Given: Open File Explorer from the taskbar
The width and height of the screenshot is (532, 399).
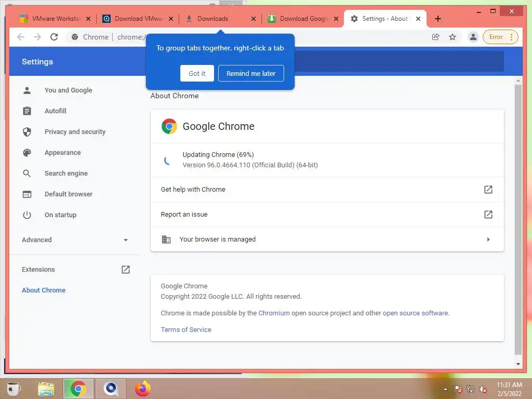Looking at the screenshot, I should click(x=46, y=389).
